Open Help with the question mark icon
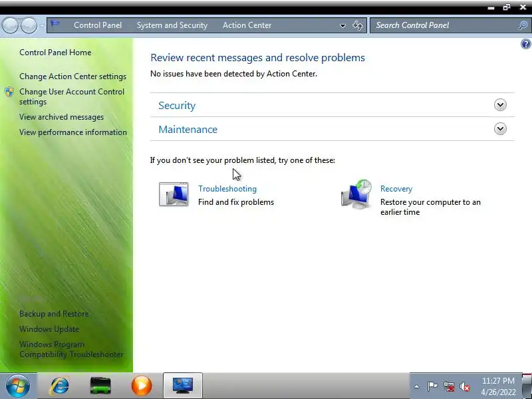 pos(526,44)
